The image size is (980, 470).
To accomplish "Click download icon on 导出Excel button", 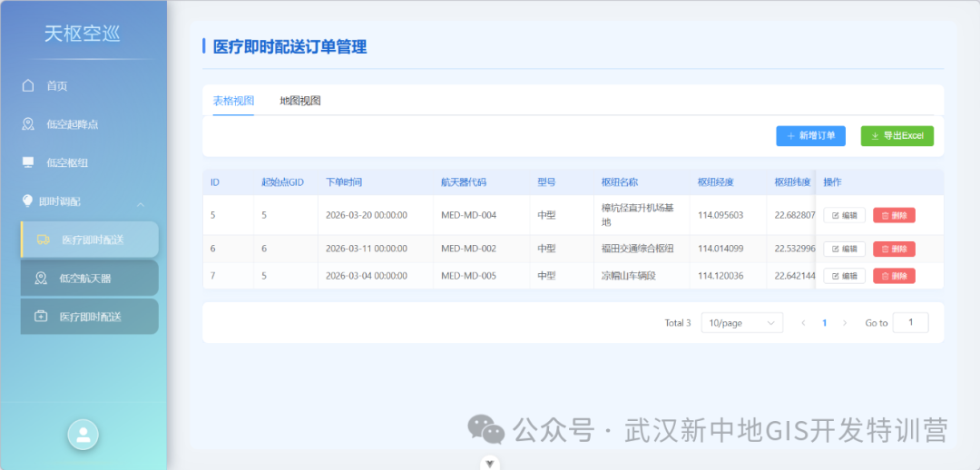I will (875, 135).
